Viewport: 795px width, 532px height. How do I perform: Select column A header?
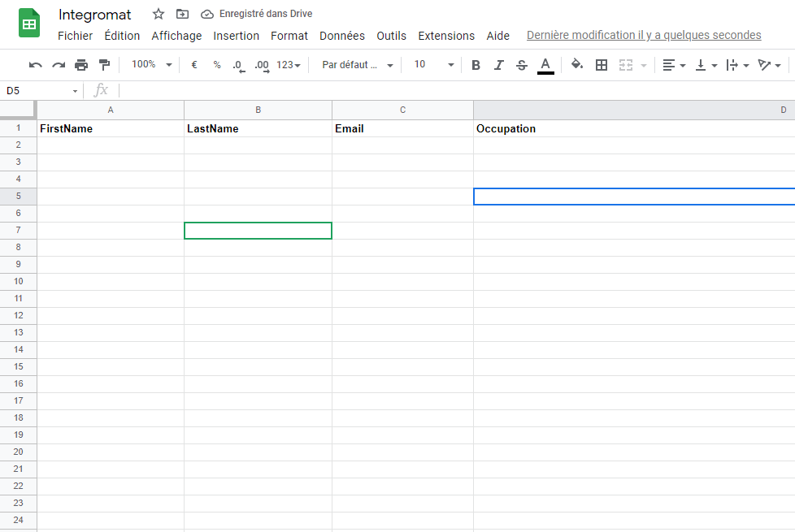click(111, 110)
